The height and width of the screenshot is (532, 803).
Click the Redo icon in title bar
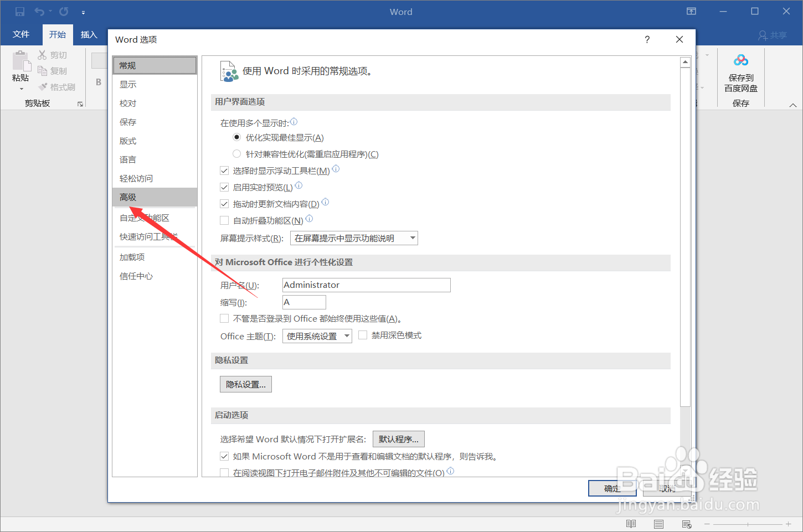tap(64, 12)
